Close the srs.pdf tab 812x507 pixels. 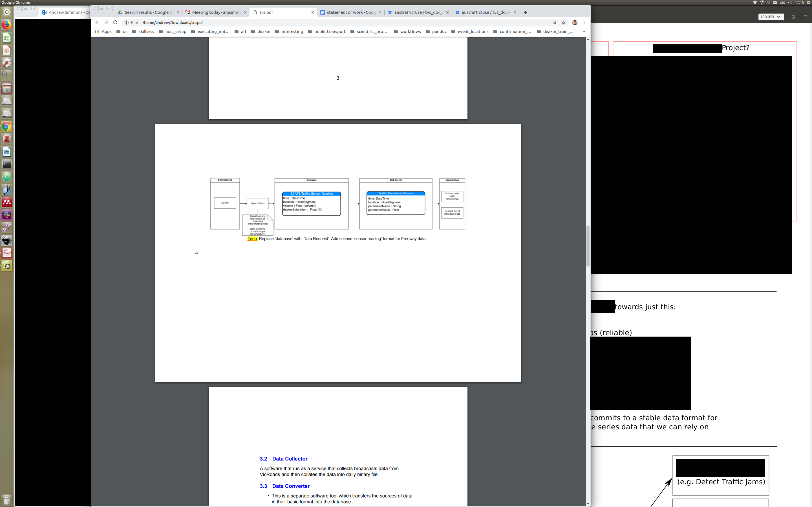pyautogui.click(x=312, y=12)
